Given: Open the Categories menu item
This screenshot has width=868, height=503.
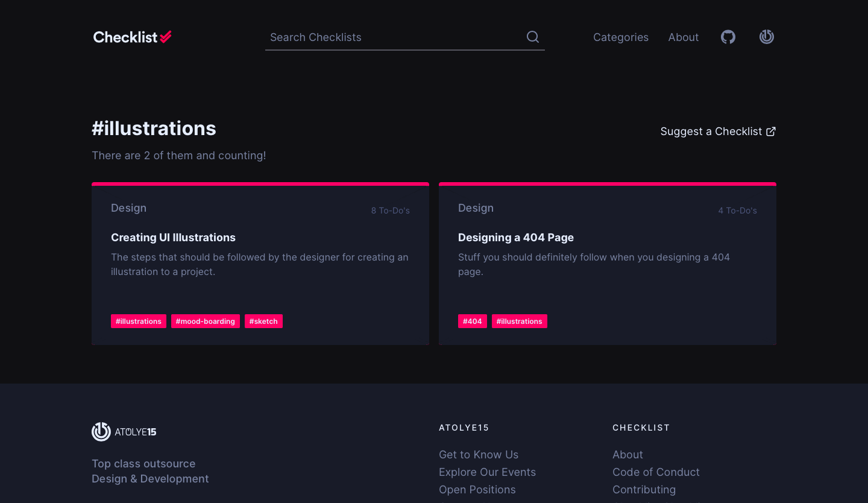Looking at the screenshot, I should [620, 37].
